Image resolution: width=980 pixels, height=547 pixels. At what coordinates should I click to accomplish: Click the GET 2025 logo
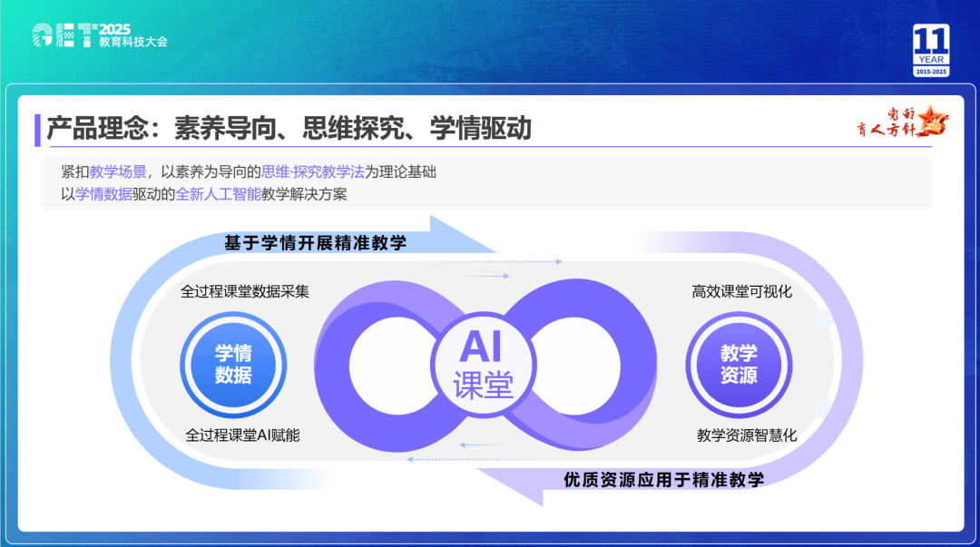coord(100,34)
